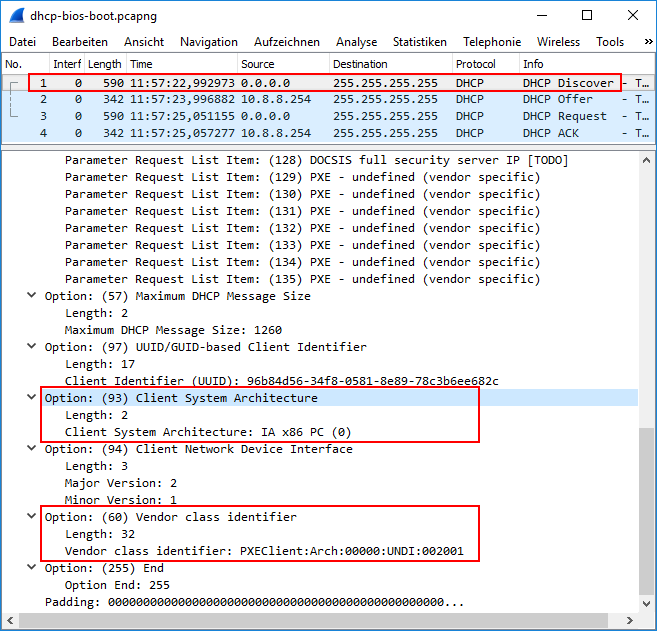Viewport: 657px width, 631px height.
Task: Collapse Option (57) Maximum DHCP Message Size
Action: pos(33,296)
